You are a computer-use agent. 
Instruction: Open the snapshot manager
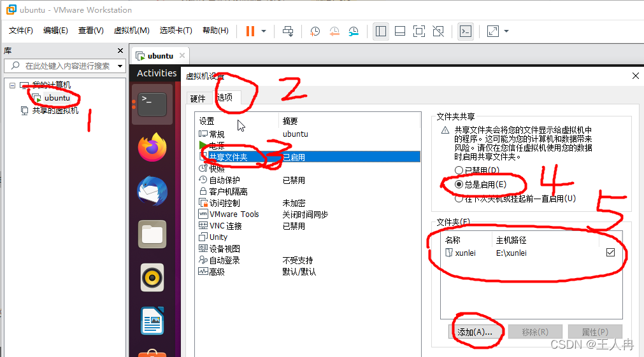tap(354, 31)
